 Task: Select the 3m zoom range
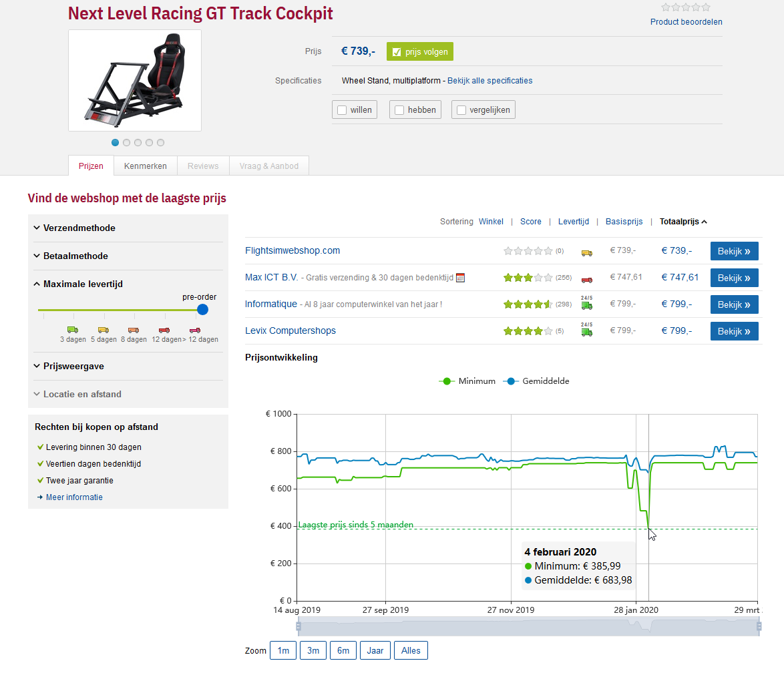tap(313, 650)
